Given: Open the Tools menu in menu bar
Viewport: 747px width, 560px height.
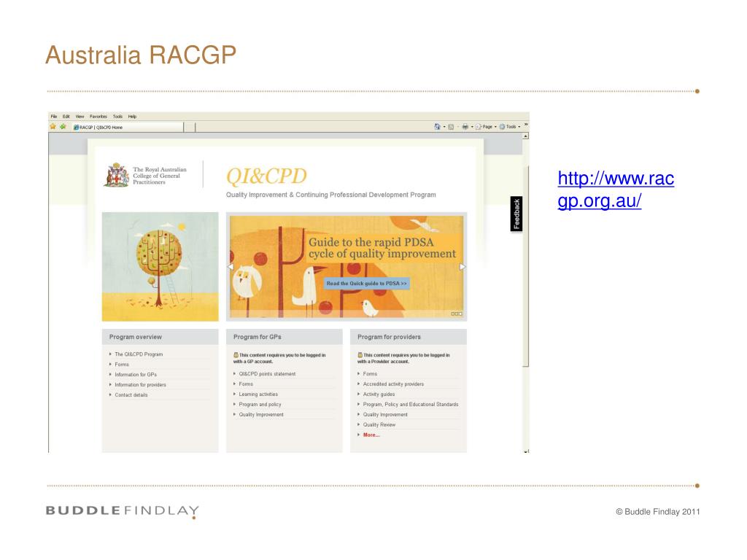Looking at the screenshot, I should point(117,116).
